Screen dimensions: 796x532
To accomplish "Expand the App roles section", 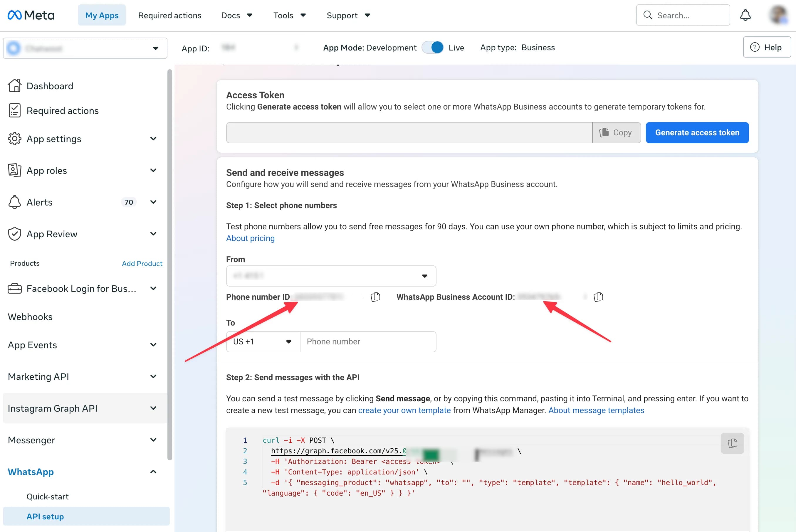I will [x=153, y=170].
